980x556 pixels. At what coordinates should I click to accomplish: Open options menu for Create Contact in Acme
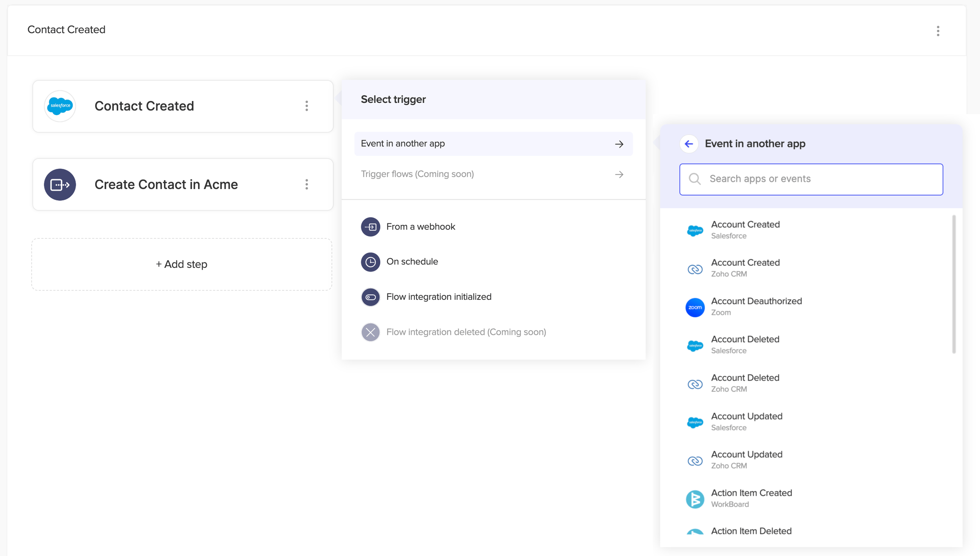point(307,185)
